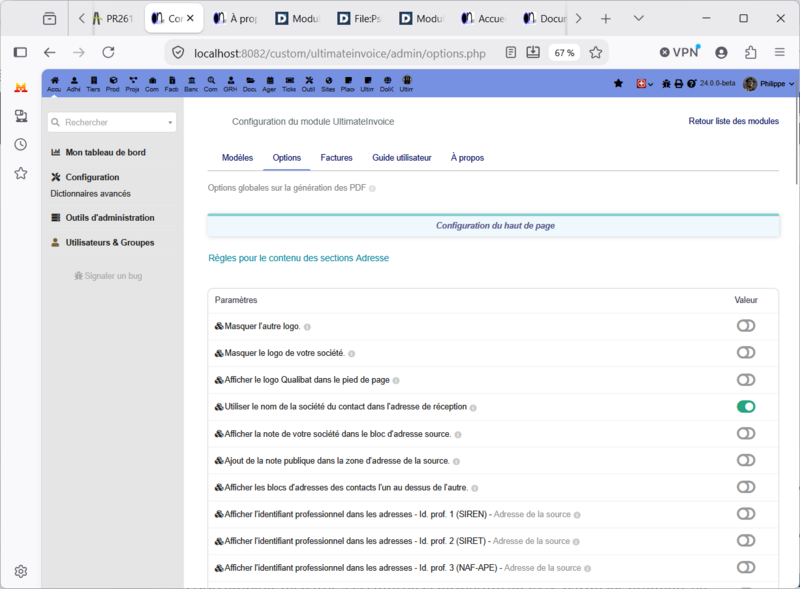The image size is (800, 589).
Task: Bookmark this page with the address bar star
Action: 595,52
